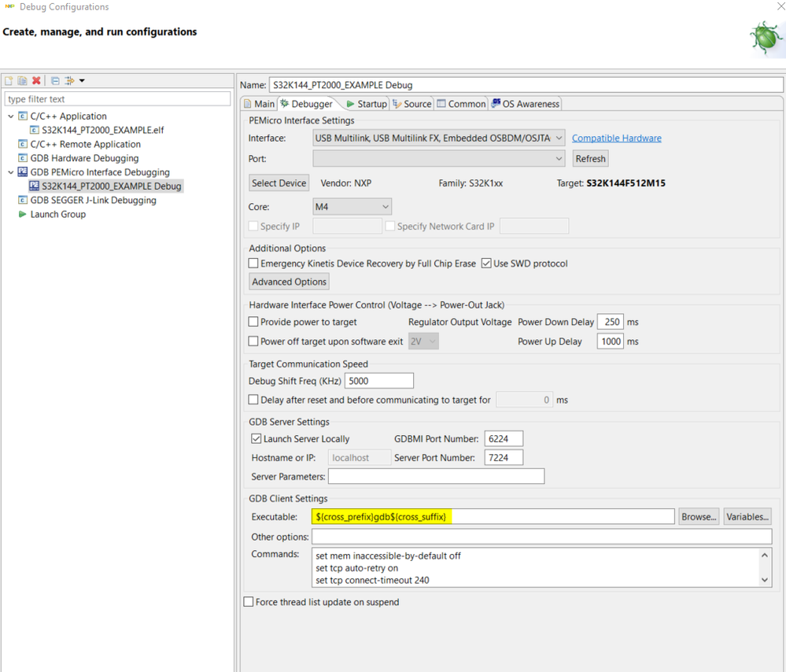Disable the Use SWD protocol checkbox
This screenshot has height=672, width=786.
click(x=486, y=264)
